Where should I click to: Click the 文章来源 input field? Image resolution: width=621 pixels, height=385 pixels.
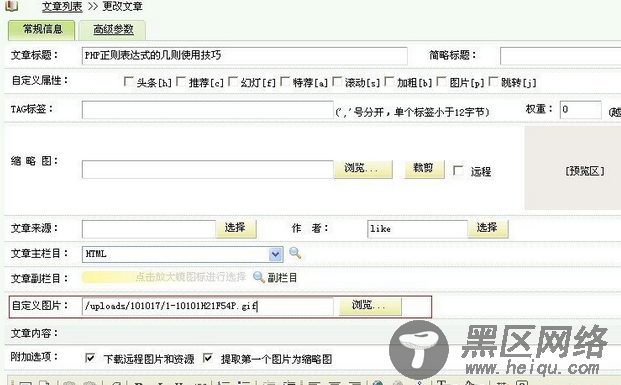149,229
